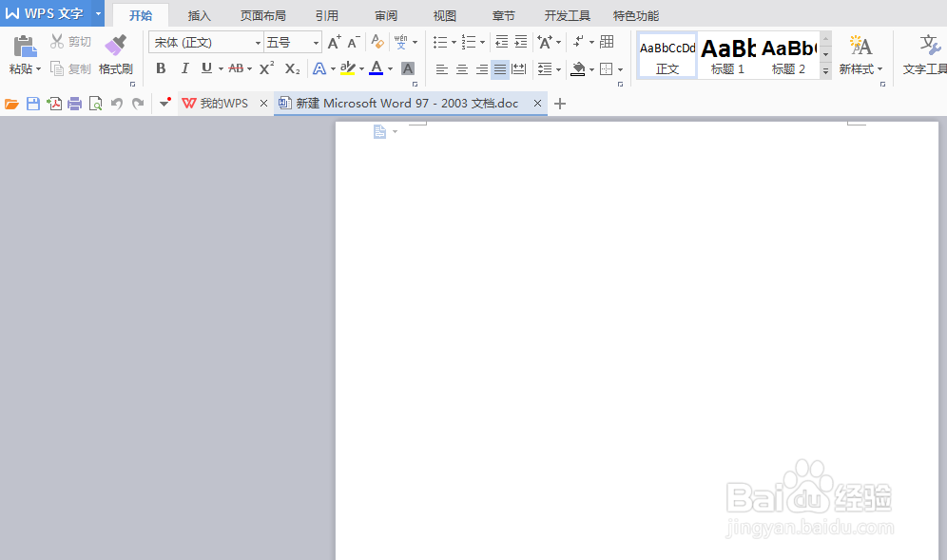947x560 pixels.
Task: Click the WPS 文字 application button
Action: click(45, 13)
